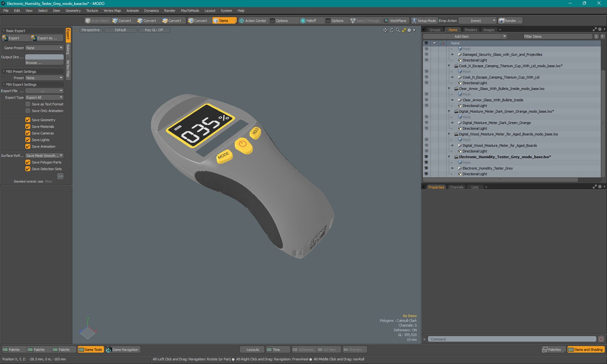Viewport: 607px width, 364px height.
Task: Click the viewport maximize icon
Action: [404, 30]
